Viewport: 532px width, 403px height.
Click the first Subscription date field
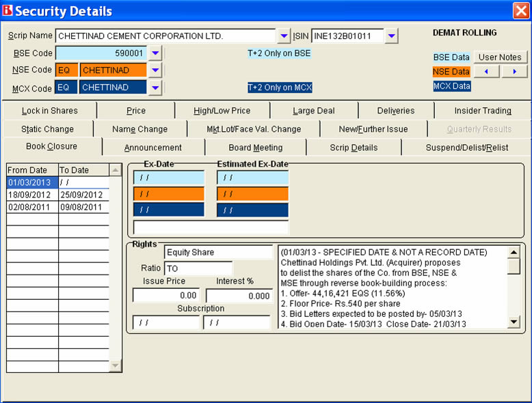[x=166, y=322]
